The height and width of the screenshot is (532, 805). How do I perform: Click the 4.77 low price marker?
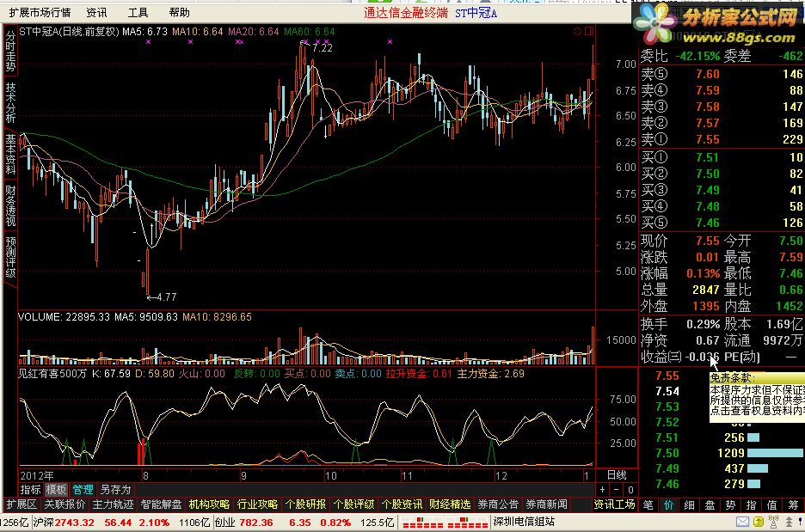pyautogui.click(x=166, y=297)
